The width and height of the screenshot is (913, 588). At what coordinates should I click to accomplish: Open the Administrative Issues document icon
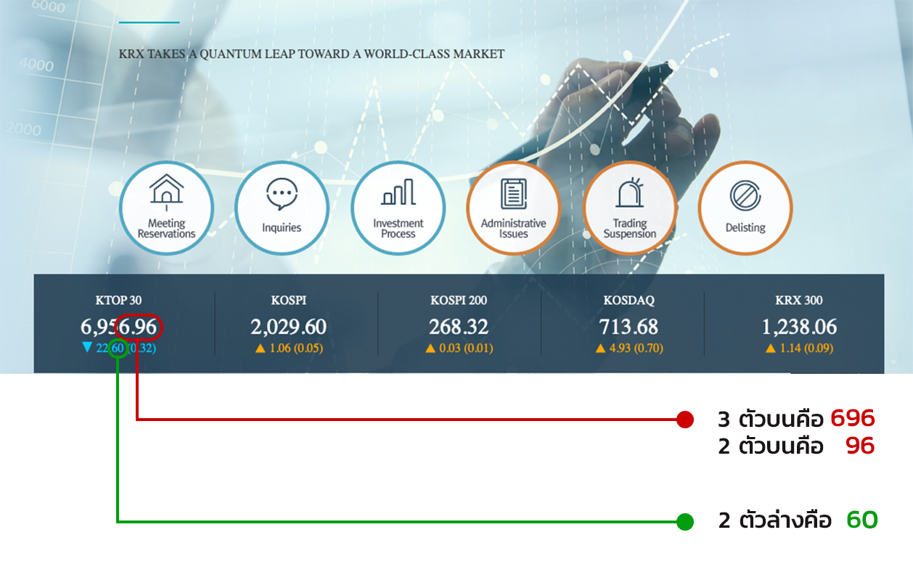point(513,208)
